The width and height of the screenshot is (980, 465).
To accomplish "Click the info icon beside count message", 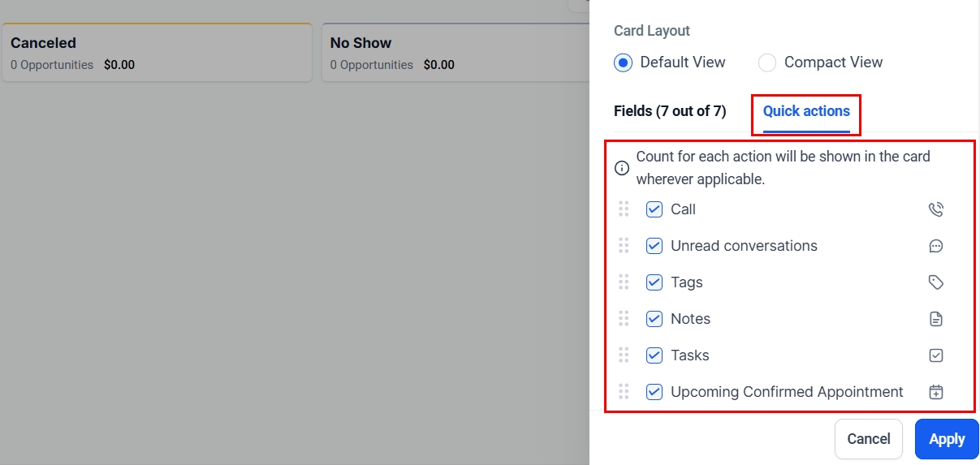I will click(x=622, y=168).
